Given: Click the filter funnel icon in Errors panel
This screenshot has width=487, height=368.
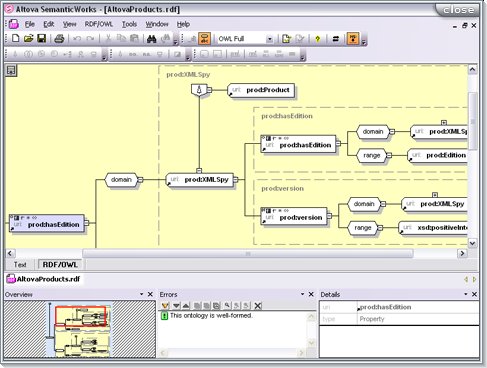Looking at the screenshot, I should coord(165,305).
